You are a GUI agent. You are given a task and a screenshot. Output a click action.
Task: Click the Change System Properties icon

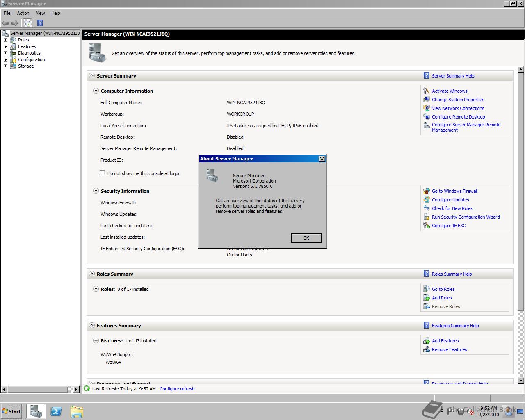[x=427, y=100]
